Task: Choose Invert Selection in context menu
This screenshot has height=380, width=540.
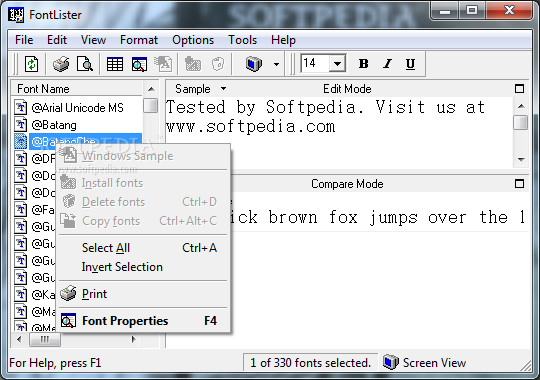Action: tap(143, 267)
